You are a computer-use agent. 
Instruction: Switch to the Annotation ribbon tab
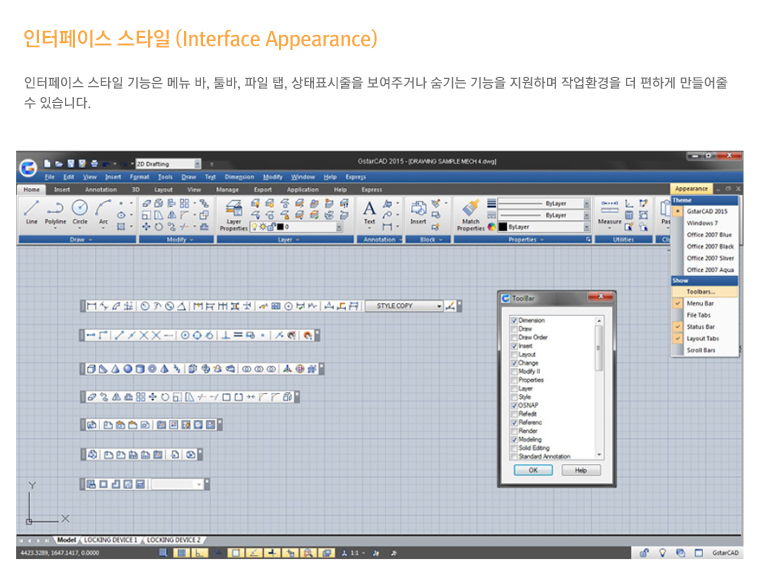click(x=100, y=188)
